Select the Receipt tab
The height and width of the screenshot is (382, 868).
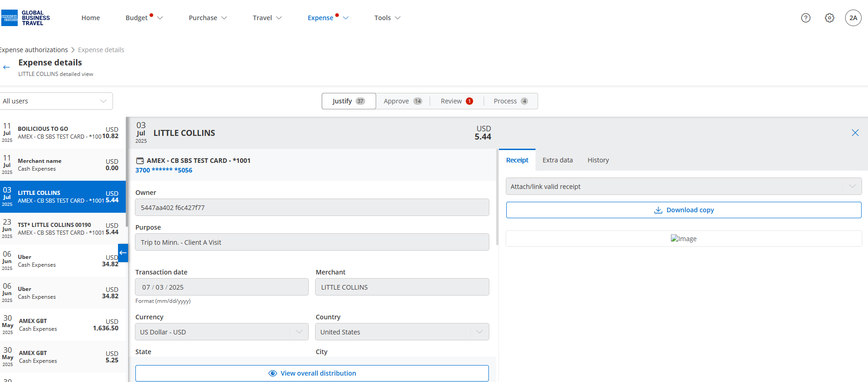click(517, 160)
